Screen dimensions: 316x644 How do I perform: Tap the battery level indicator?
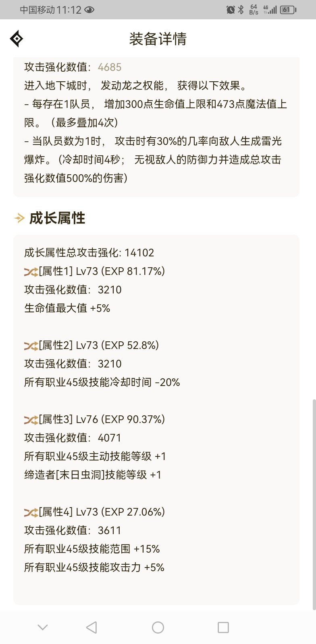tap(288, 10)
